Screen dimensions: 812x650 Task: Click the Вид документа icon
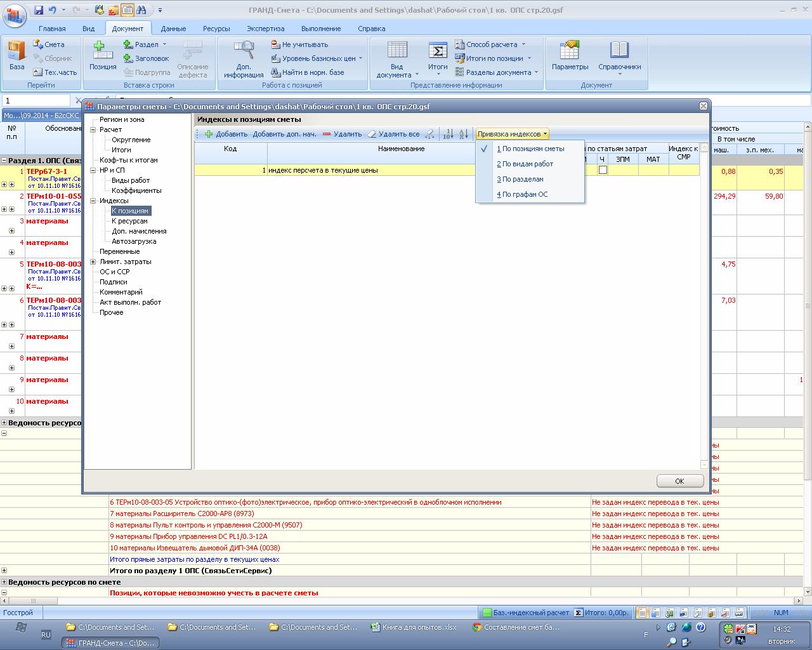pos(397,51)
